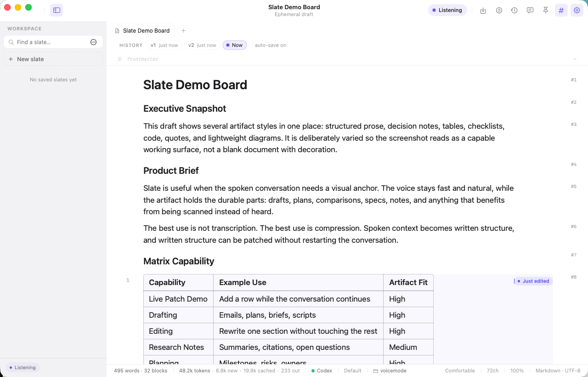Image resolution: width=588 pixels, height=377 pixels.
Task: Add a new tab with plus icon
Action: click(183, 30)
